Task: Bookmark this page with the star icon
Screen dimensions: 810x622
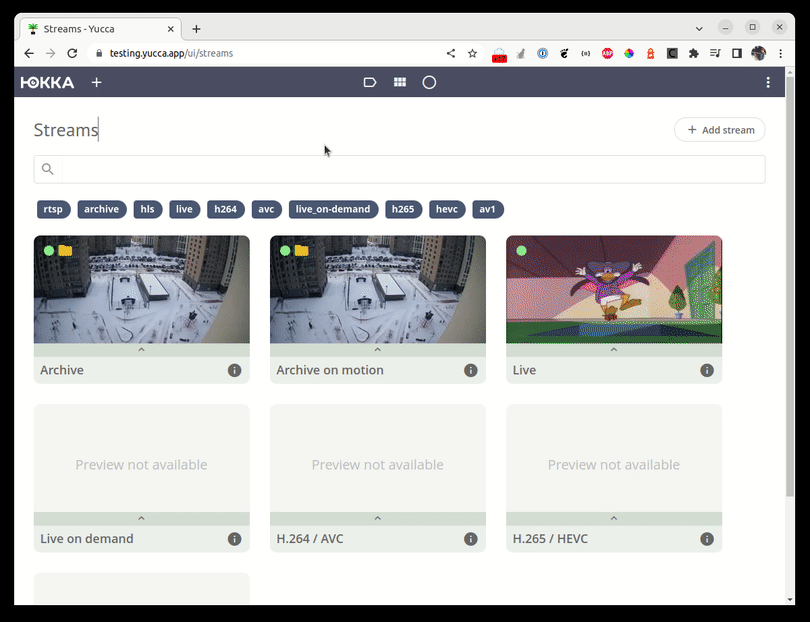Action: (472, 53)
